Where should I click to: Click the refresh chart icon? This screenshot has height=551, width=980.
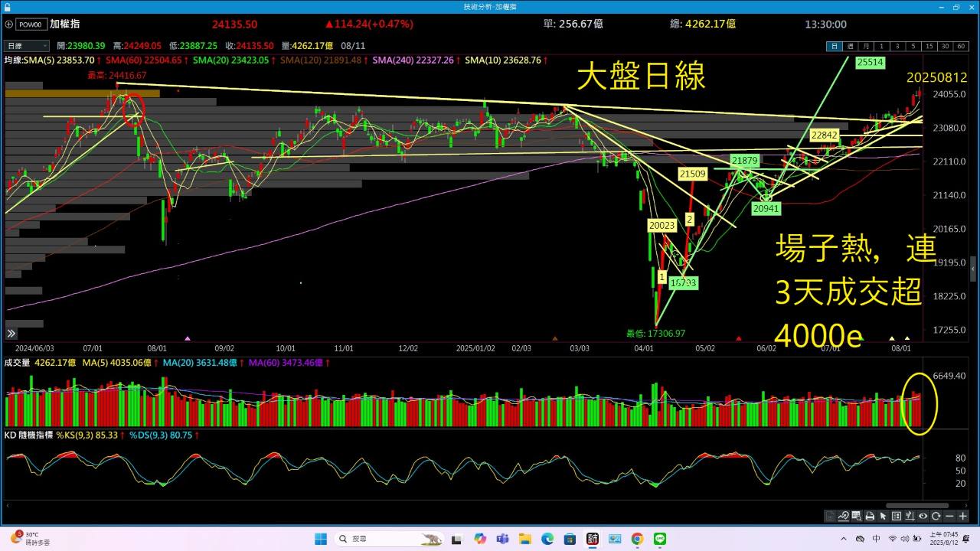pos(936,517)
